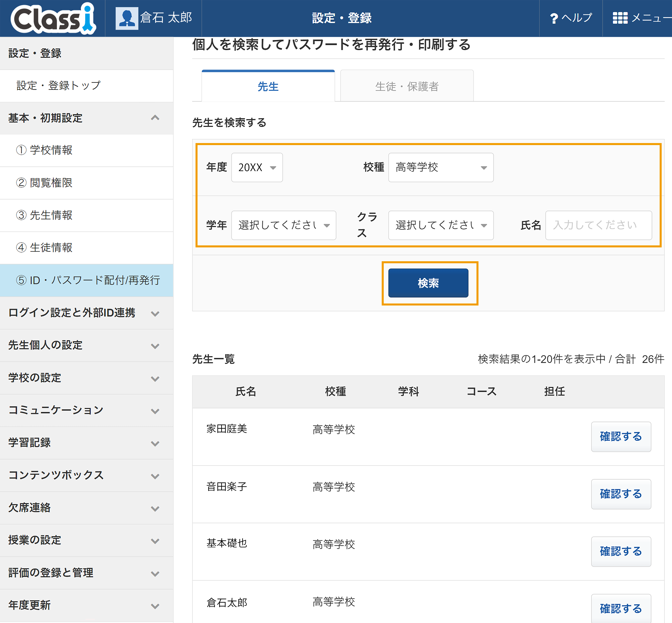Open the 学年 selection dropdown
Image resolution: width=672 pixels, height=623 pixels.
click(284, 225)
